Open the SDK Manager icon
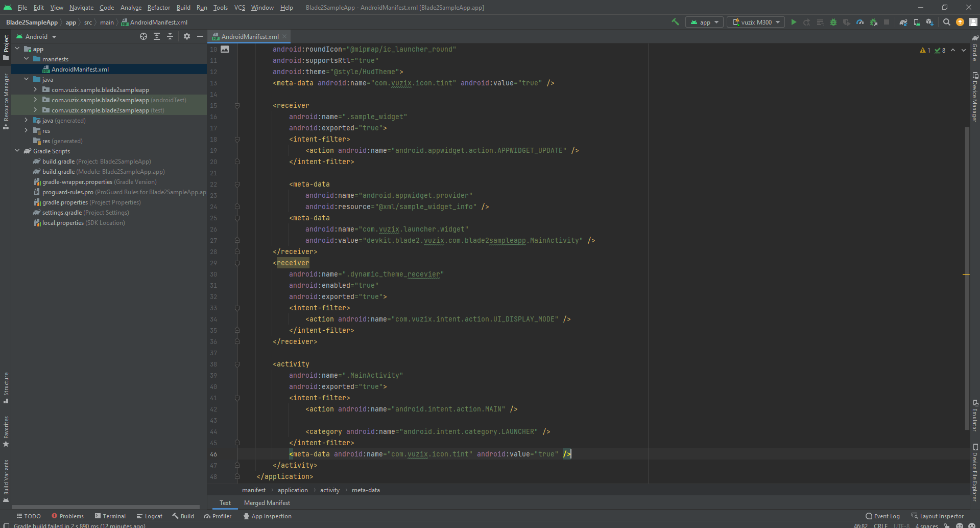 coord(930,22)
